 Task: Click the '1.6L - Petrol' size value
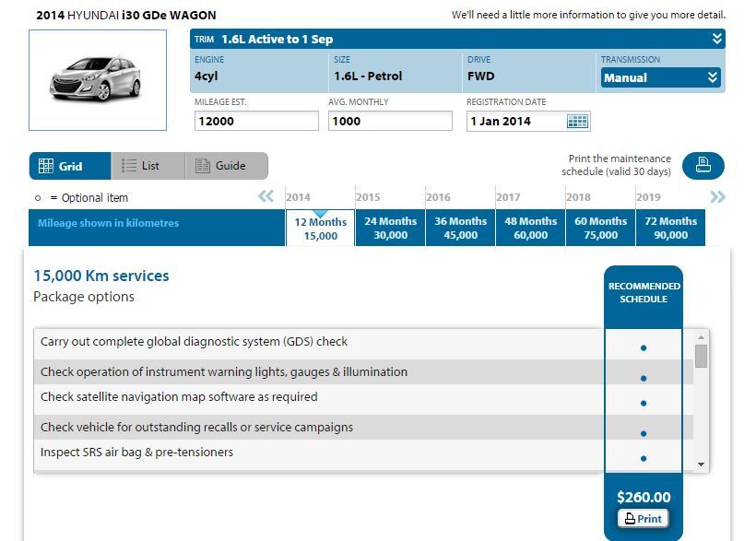point(368,76)
